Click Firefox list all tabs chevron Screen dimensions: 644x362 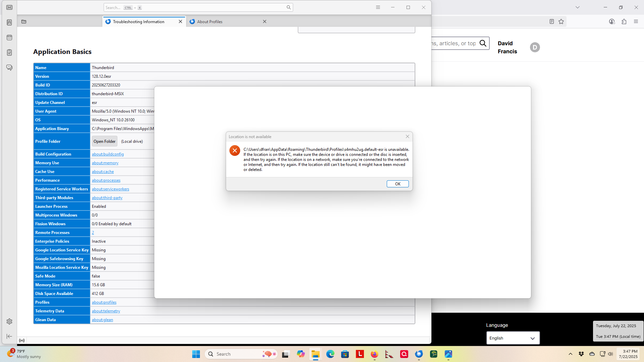pyautogui.click(x=578, y=7)
